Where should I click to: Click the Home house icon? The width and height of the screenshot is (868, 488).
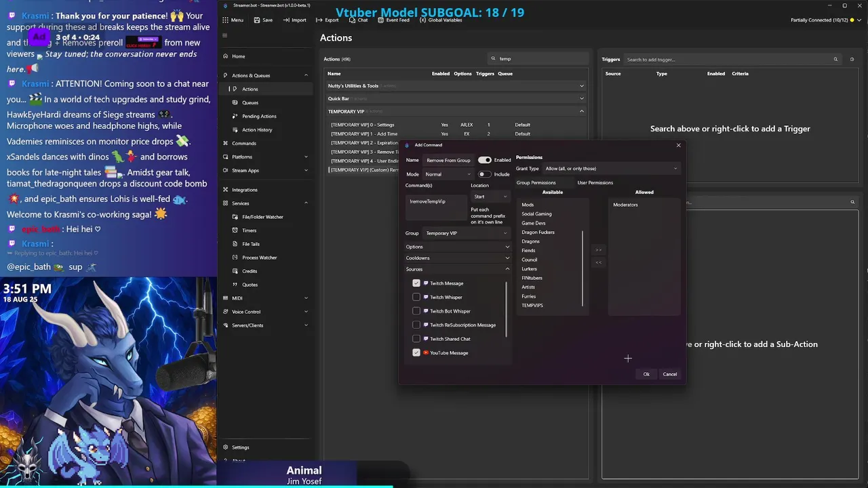pyautogui.click(x=225, y=56)
